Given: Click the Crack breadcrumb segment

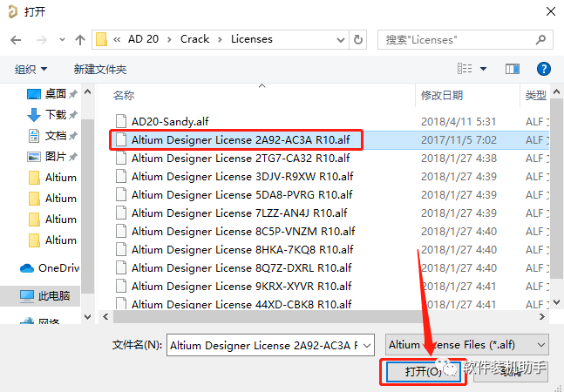Looking at the screenshot, I should [194, 39].
